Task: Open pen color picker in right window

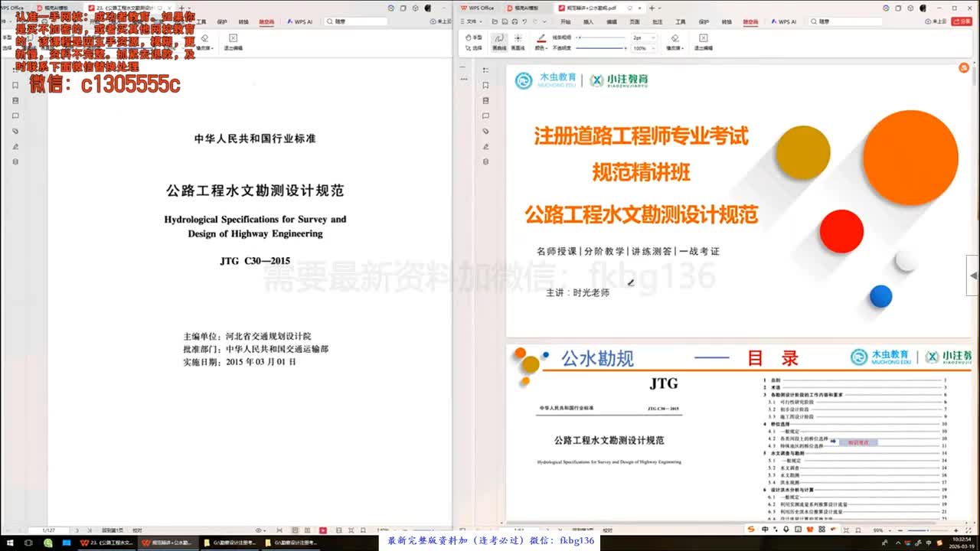Action: click(541, 41)
